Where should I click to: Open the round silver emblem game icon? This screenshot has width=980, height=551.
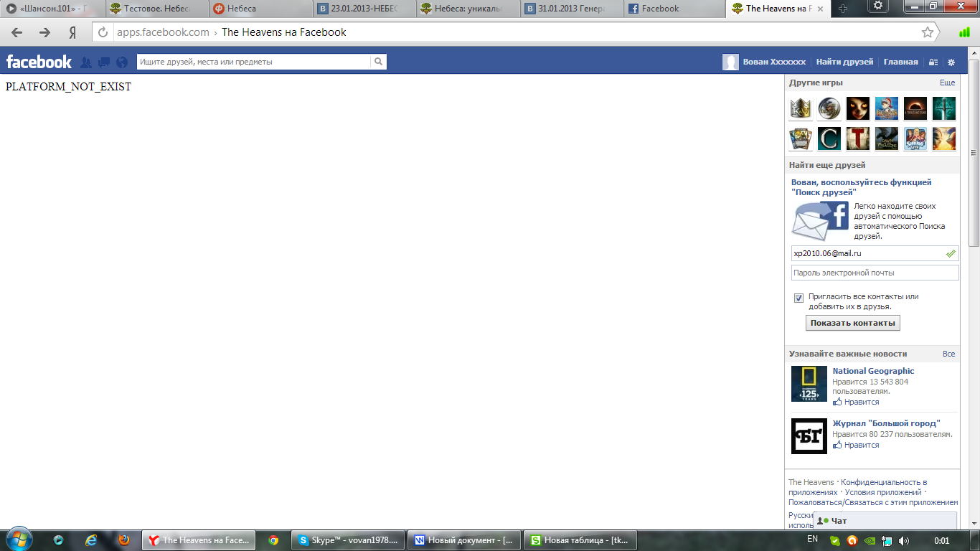tap(829, 108)
